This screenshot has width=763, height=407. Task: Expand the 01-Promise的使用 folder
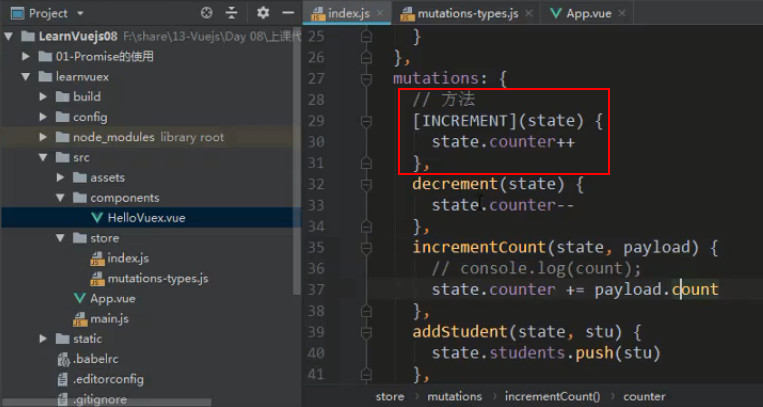(25, 56)
